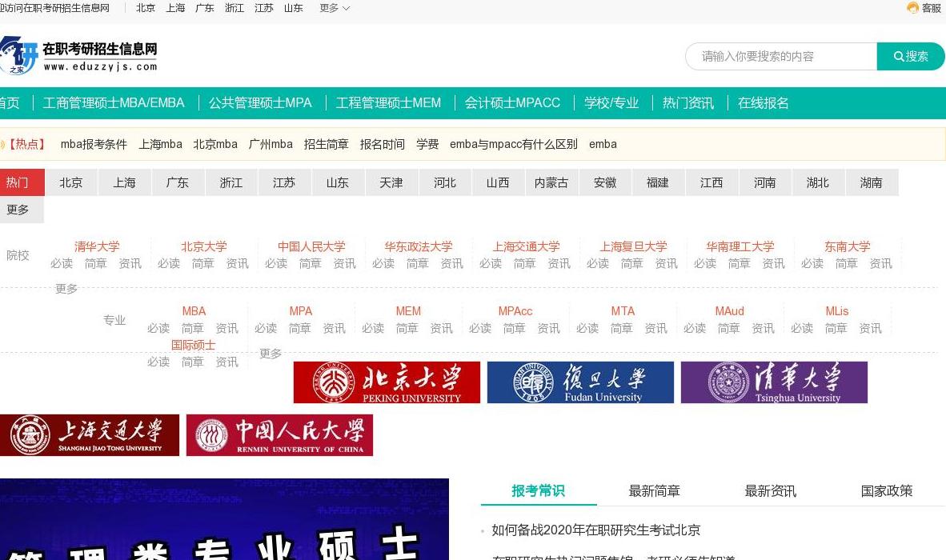The width and height of the screenshot is (946, 560).
Task: Open the Shanghai Jiao Tong University banner
Action: [90, 435]
